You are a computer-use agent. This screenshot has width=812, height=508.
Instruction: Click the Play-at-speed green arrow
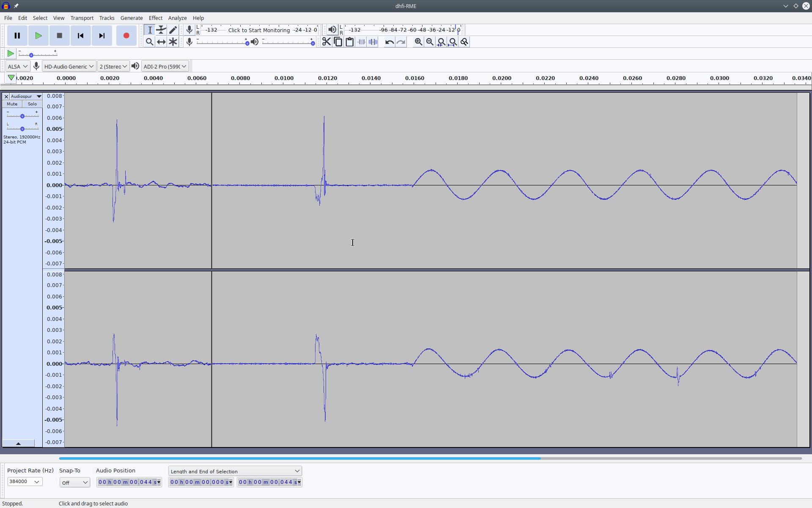pos(11,53)
